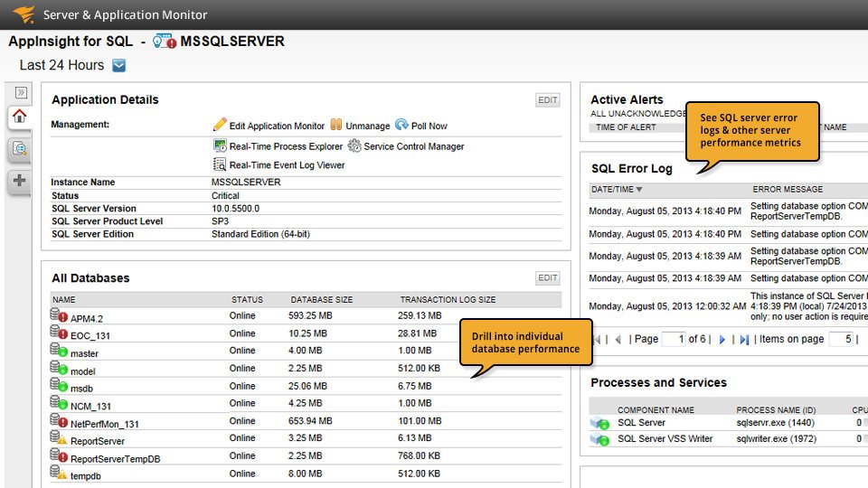Image resolution: width=868 pixels, height=488 pixels.
Task: Click the Items on page field
Action: tap(841, 339)
